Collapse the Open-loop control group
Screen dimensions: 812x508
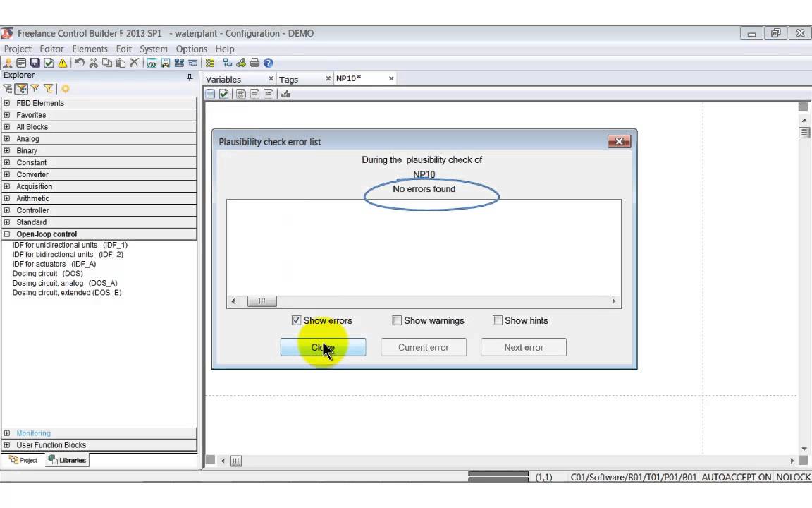click(x=7, y=234)
